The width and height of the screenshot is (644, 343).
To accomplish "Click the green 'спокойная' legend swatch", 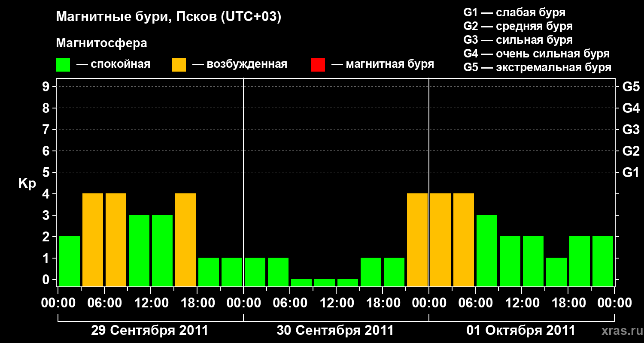I will [63, 65].
